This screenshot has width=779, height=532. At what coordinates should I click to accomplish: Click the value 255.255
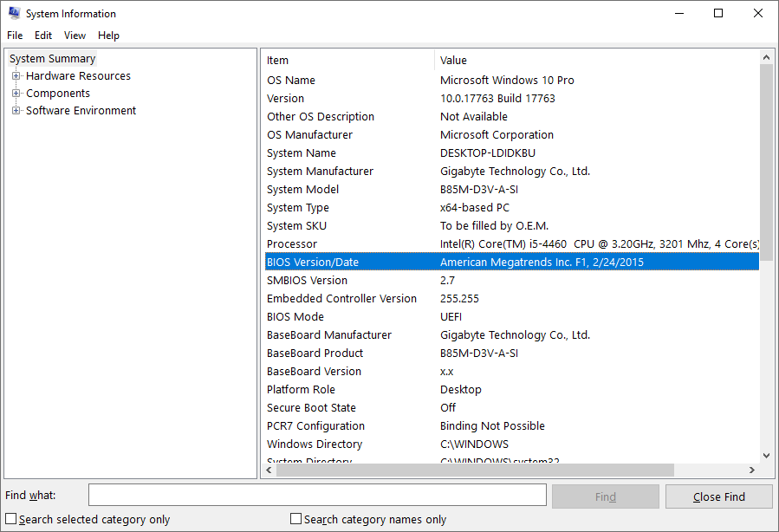[x=459, y=299]
